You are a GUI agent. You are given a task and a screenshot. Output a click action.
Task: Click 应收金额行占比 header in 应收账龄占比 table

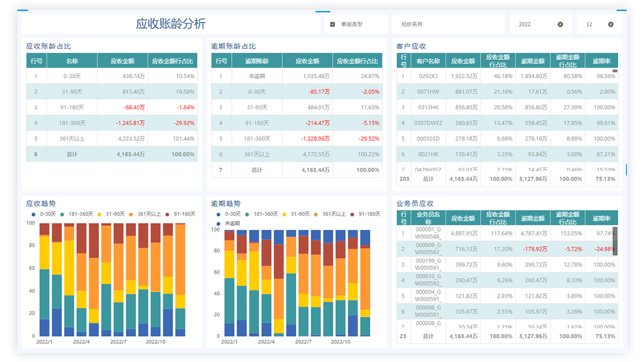[173, 61]
